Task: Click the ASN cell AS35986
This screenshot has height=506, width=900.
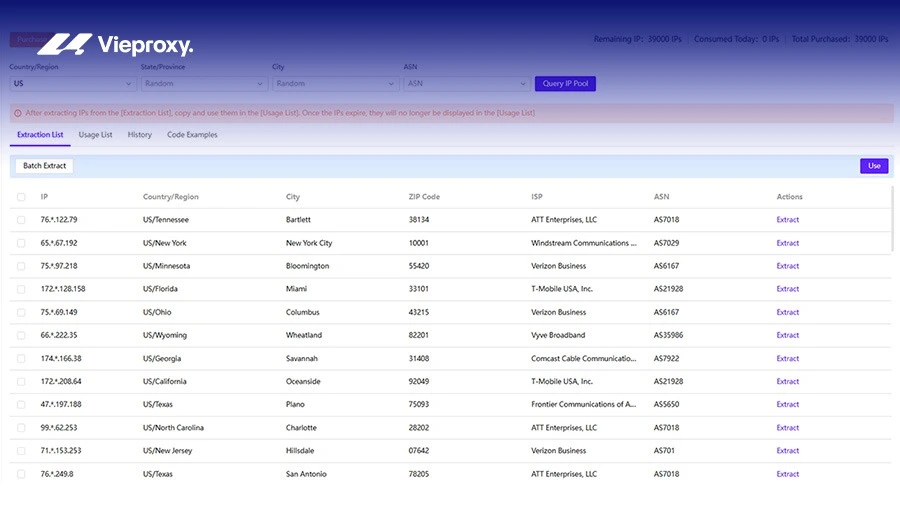Action: 669,336
